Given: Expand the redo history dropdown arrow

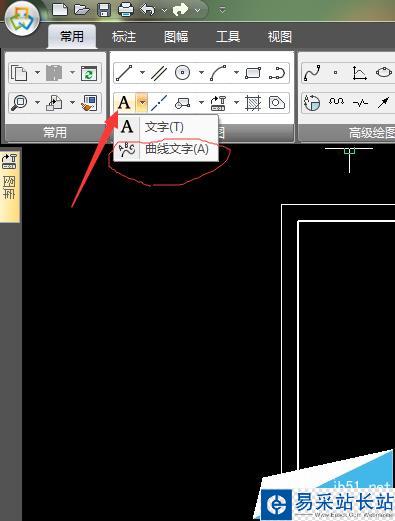Looking at the screenshot, I should (x=197, y=11).
